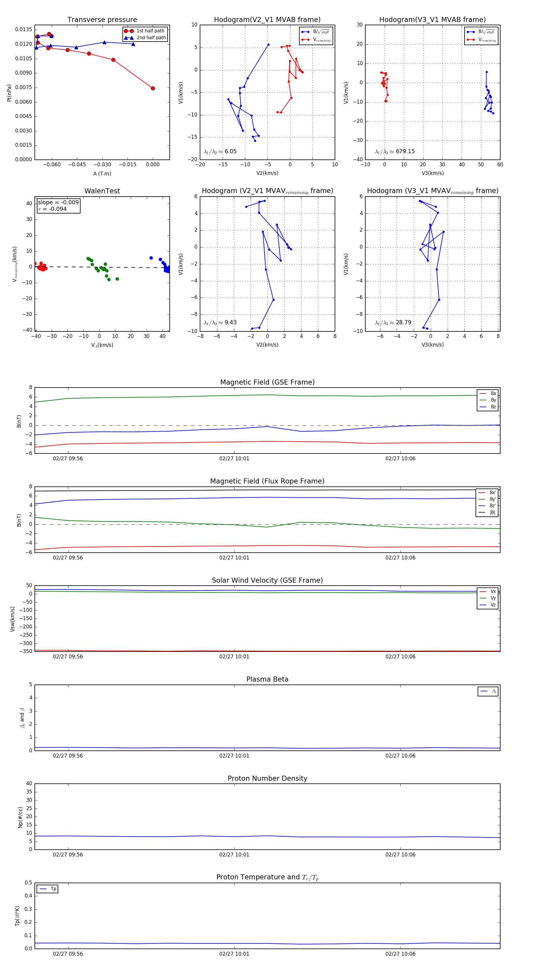The height and width of the screenshot is (980, 535).
Task: Select the "slope = -0.009" text
Action: click(x=58, y=203)
